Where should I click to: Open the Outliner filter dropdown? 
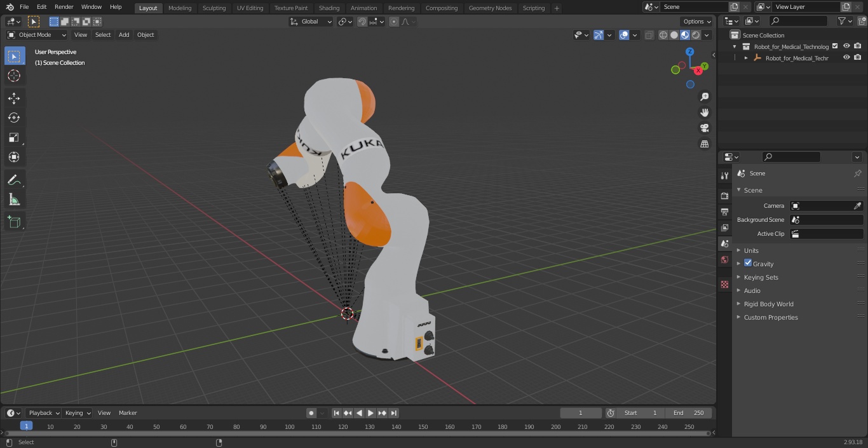[x=844, y=21]
